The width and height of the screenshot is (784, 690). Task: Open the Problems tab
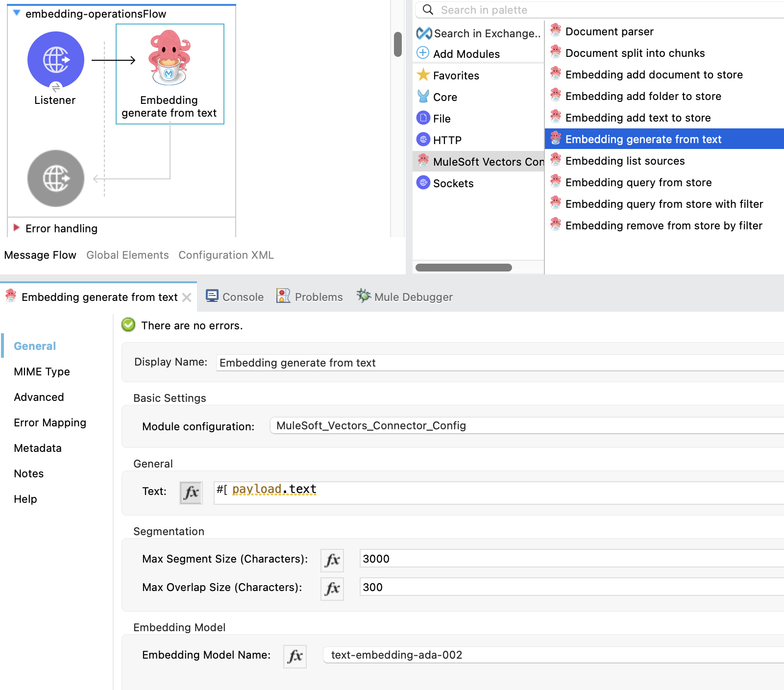pos(310,296)
